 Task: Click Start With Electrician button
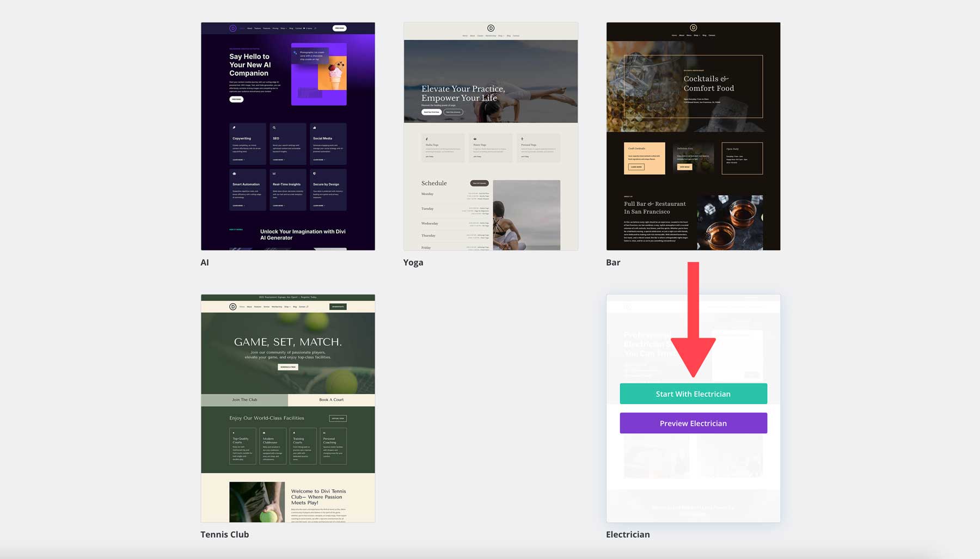click(693, 394)
